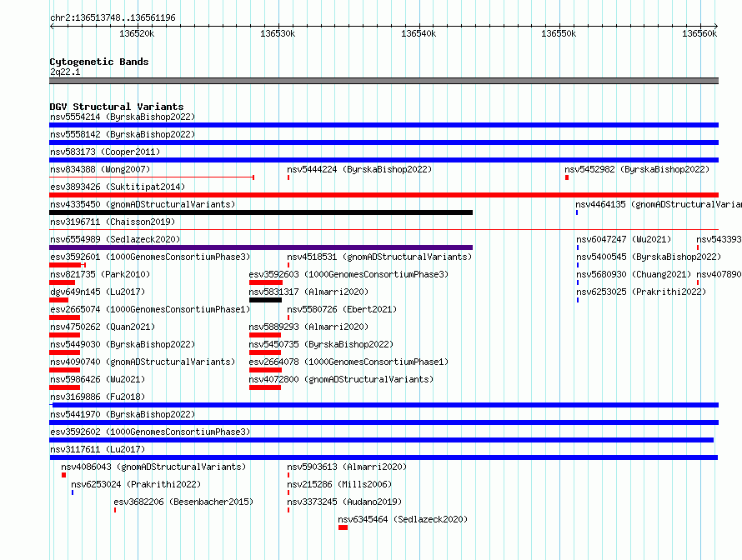Click nsv4464135 gnomAD label at right
This screenshot has width=742, height=560.
(659, 204)
